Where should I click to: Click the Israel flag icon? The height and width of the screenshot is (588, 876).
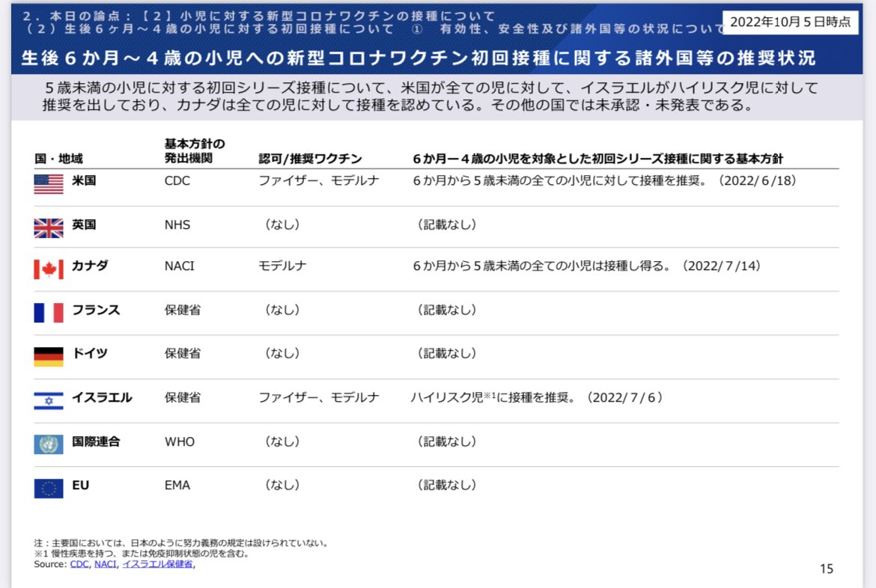click(x=49, y=401)
